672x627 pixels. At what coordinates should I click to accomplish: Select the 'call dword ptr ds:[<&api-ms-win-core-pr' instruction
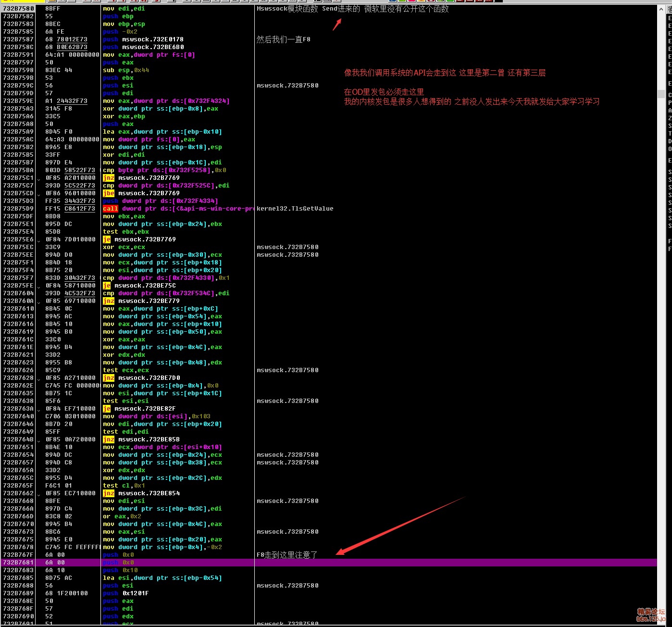178,209
